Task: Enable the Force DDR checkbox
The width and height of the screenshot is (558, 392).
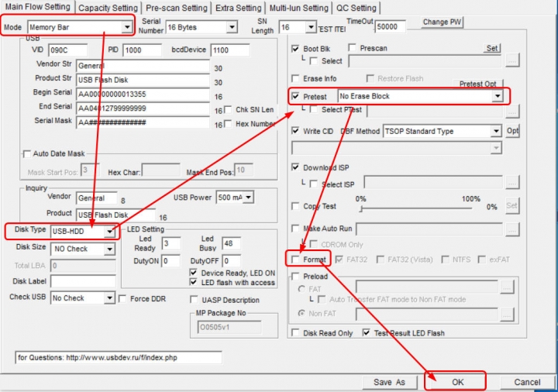Action: click(x=122, y=299)
